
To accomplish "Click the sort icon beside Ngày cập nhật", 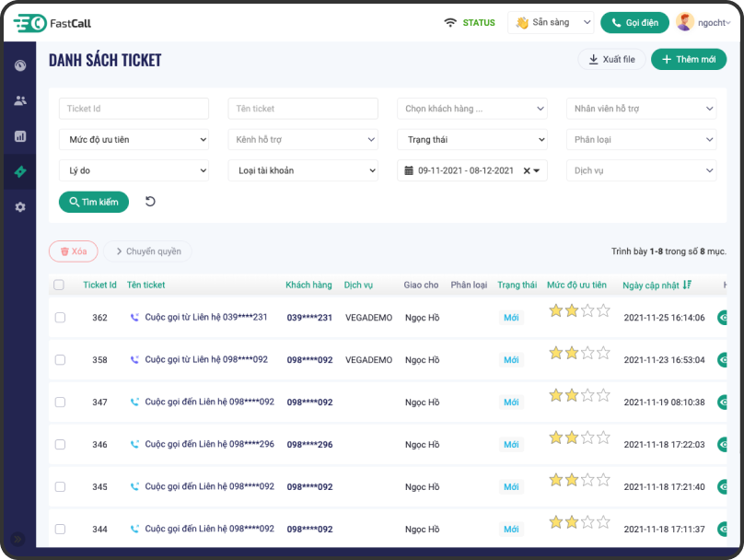I will (x=687, y=285).
